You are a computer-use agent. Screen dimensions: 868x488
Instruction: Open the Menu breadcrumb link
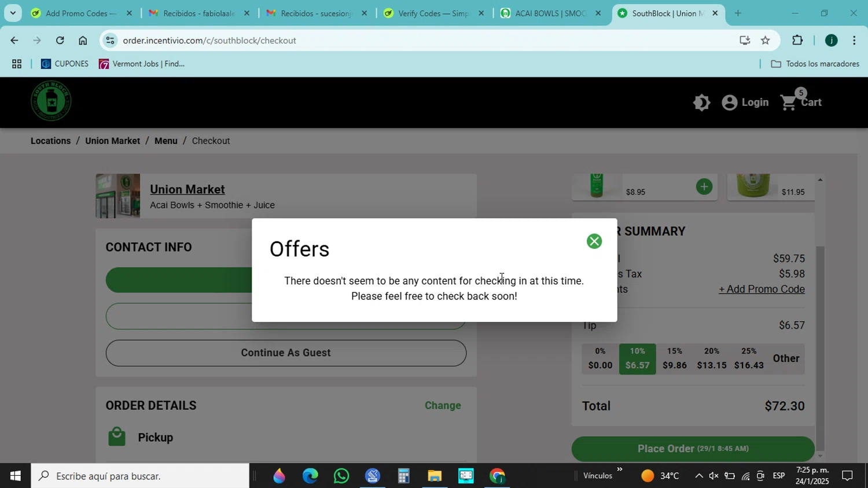(166, 141)
